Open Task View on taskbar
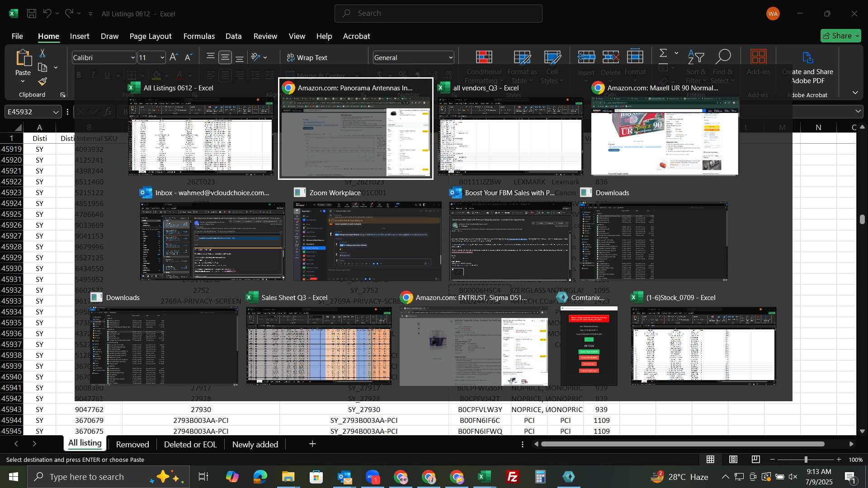The width and height of the screenshot is (868, 488). point(203,477)
